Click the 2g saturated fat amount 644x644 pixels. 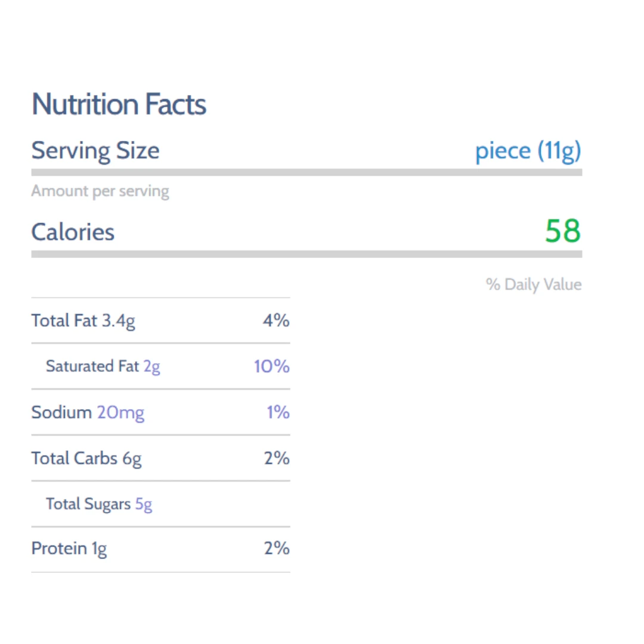(152, 366)
